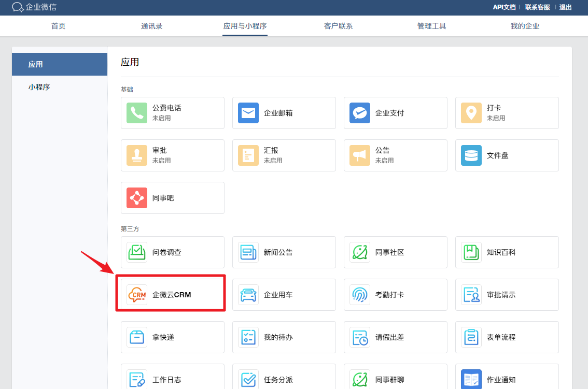588x389 pixels.
Task: Click 未启用 status under 汇报
Action: click(273, 161)
